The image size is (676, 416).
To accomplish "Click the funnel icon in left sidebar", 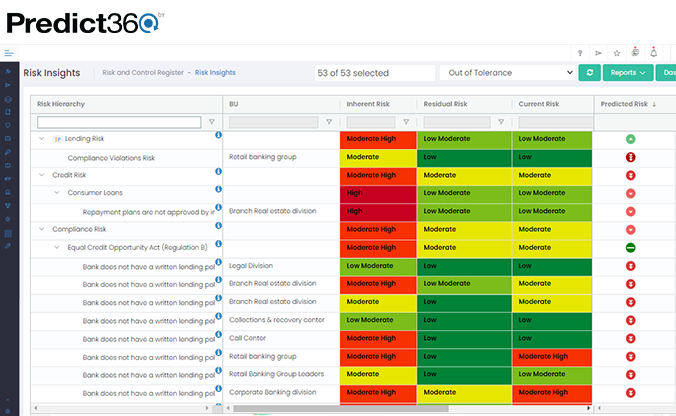I will (8, 206).
